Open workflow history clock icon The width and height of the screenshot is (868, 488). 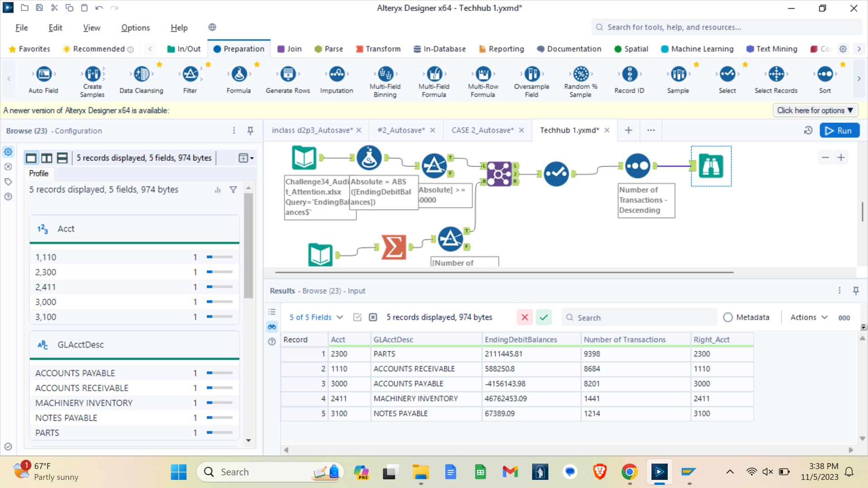[808, 131]
